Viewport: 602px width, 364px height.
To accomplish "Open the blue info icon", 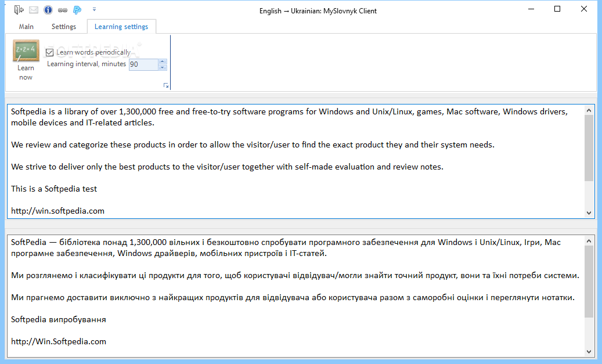I will pyautogui.click(x=48, y=10).
